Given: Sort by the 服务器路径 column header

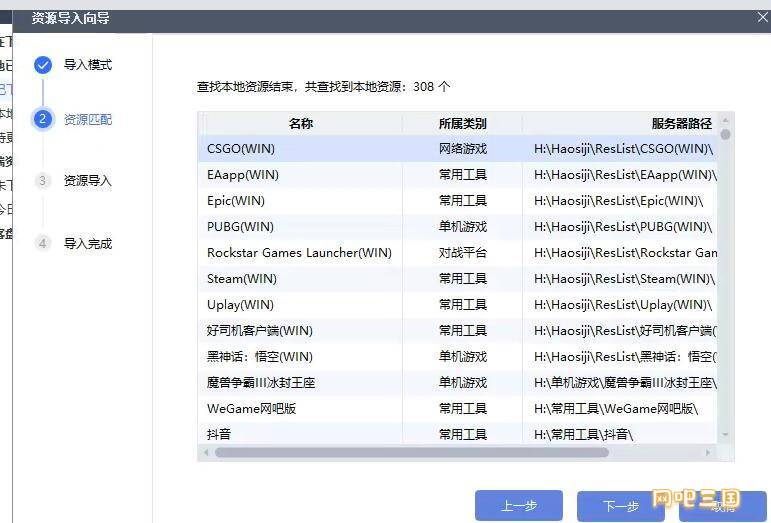Looking at the screenshot, I should (x=681, y=123).
